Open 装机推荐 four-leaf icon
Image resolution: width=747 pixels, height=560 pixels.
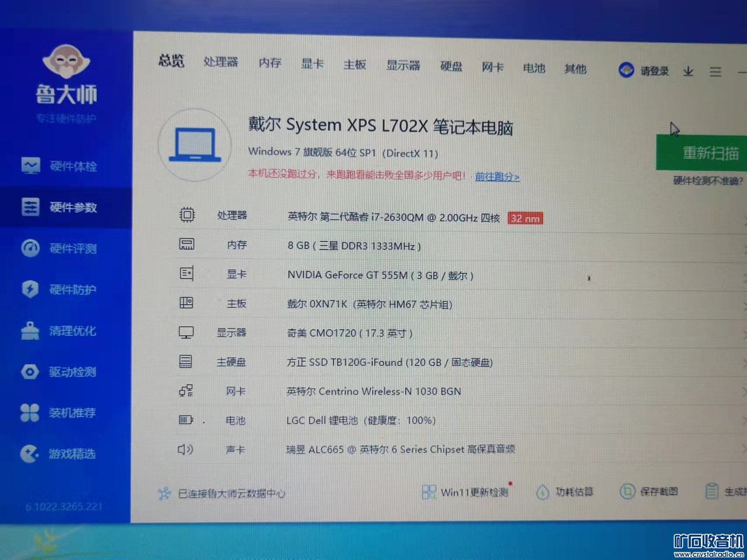[x=30, y=412]
